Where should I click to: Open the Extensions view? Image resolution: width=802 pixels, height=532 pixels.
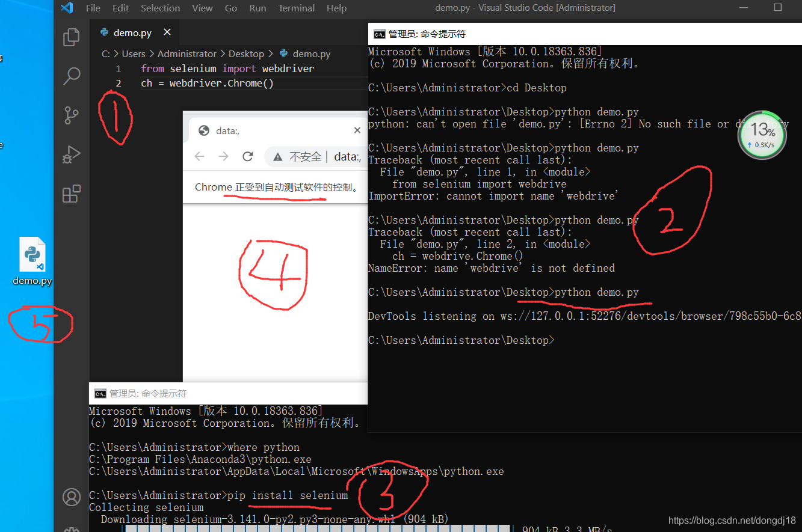72,194
